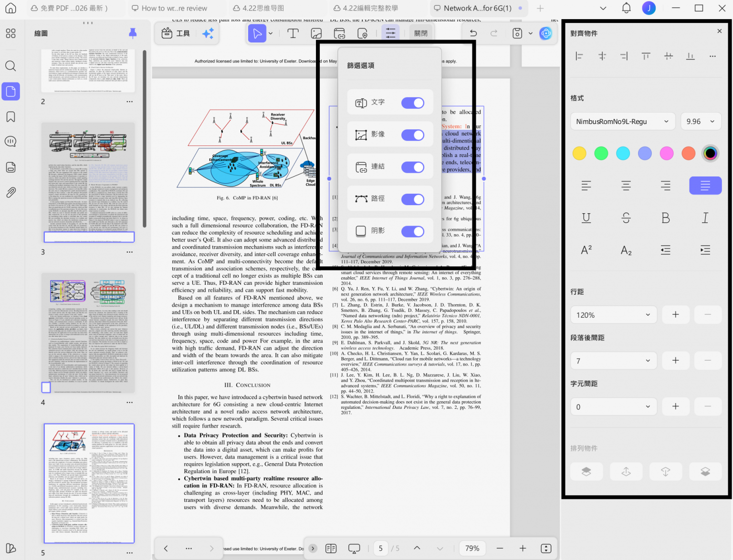This screenshot has height=560, width=733.
Task: Apply subscript formatting
Action: click(626, 250)
